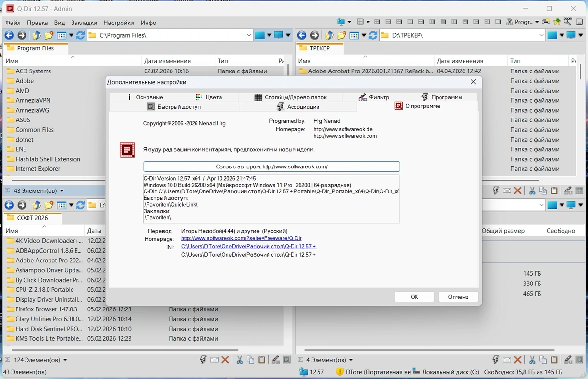Image resolution: width=588 pixels, height=379 pixels.
Task: Click refresh icon beside D:\ТРЕКЕР address bar
Action: coord(373,35)
